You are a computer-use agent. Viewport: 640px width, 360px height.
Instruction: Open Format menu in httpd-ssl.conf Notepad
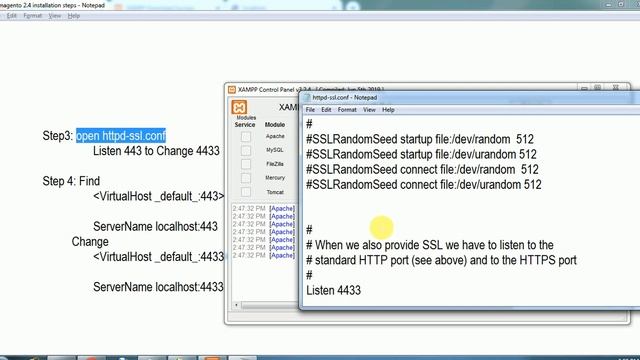pos(347,110)
